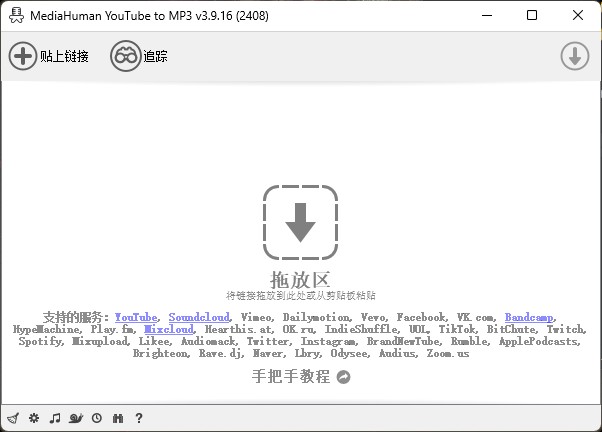
Task: Open the YouTube service link
Action: [136, 317]
